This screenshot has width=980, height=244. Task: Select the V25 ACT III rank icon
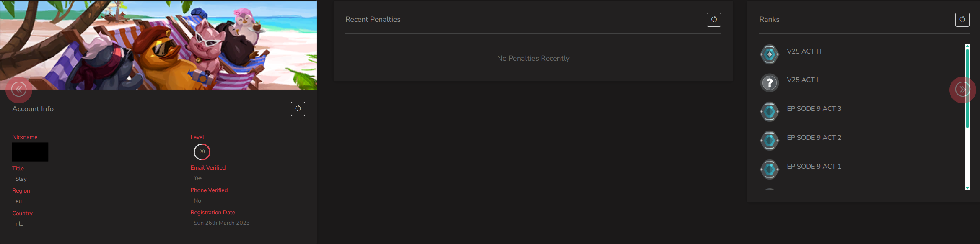tap(770, 54)
